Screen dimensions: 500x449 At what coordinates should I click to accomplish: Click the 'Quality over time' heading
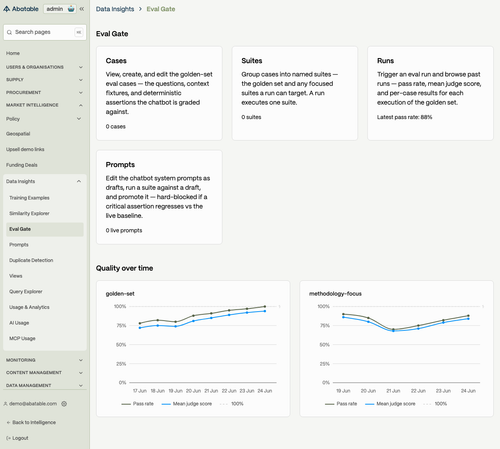pyautogui.click(x=125, y=268)
